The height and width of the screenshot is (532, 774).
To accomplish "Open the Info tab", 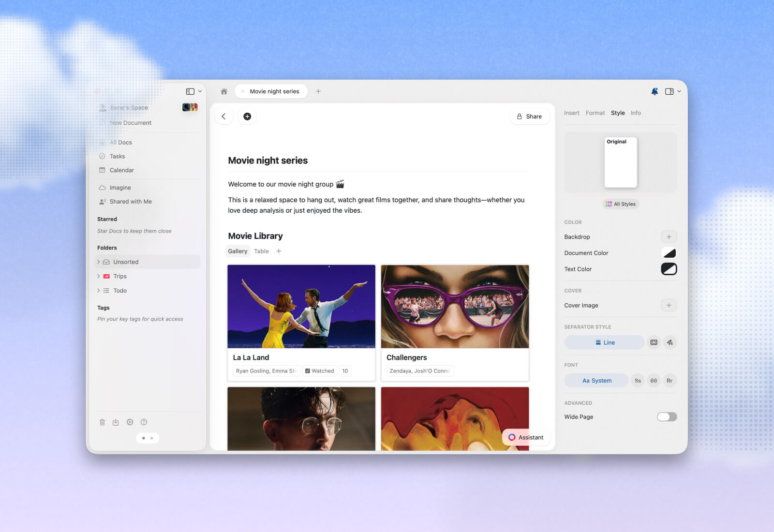I will pyautogui.click(x=636, y=113).
